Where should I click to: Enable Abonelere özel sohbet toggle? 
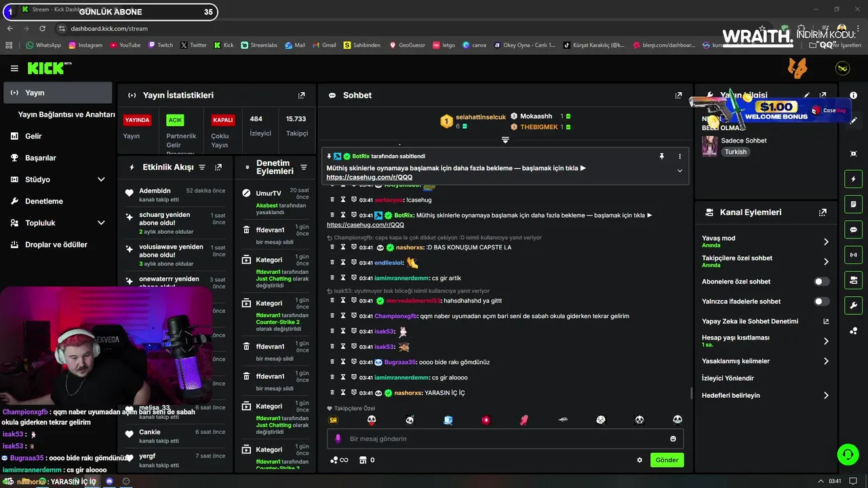point(821,281)
